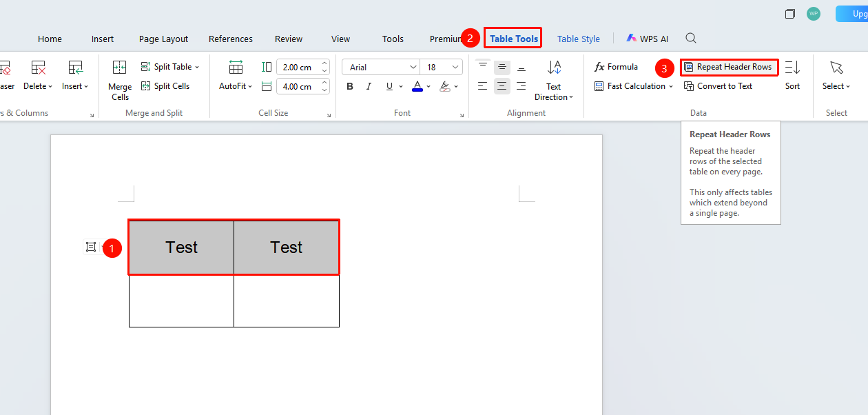Image resolution: width=868 pixels, height=415 pixels.
Task: Open the Sort tool
Action: pos(792,75)
